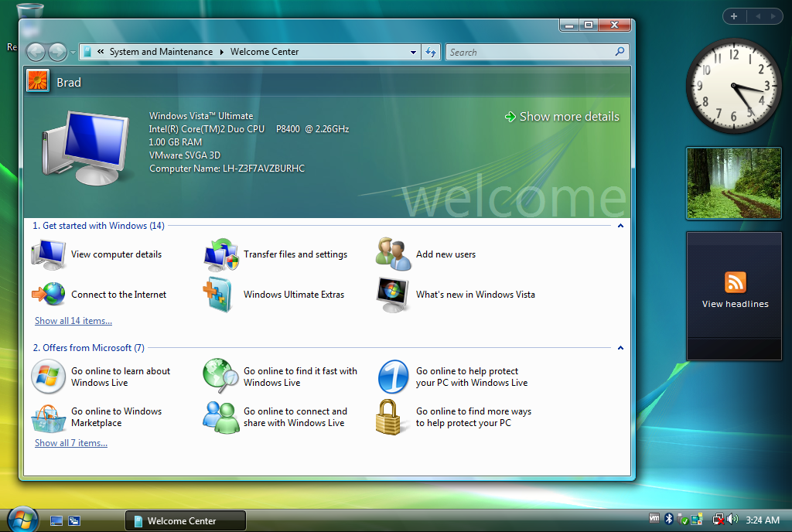
Task: Click the Windows Vista Ultimate edition text
Action: click(x=201, y=115)
